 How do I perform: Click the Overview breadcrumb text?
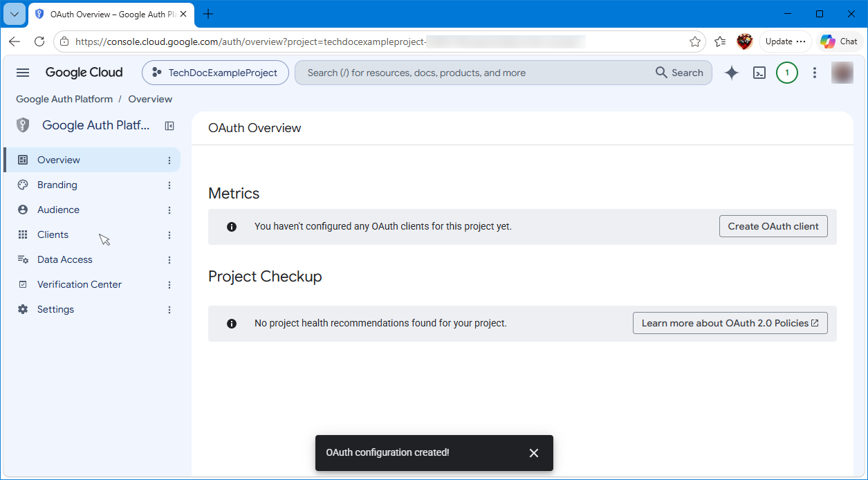click(x=150, y=99)
